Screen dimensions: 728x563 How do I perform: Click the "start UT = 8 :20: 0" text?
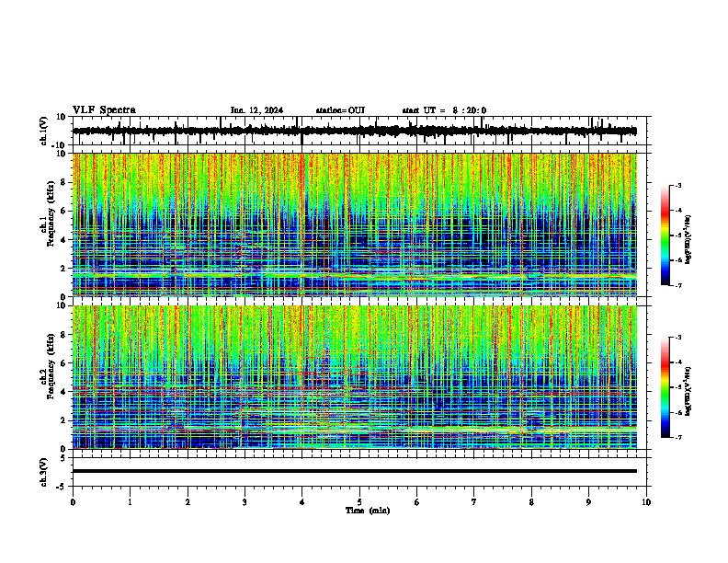coord(444,110)
